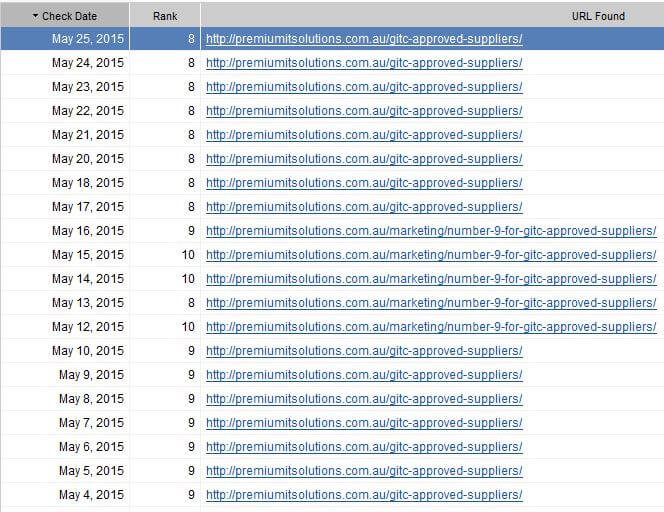This screenshot has width=664, height=512.
Task: Open the URL link in the May 9, 2015 row
Action: [364, 375]
